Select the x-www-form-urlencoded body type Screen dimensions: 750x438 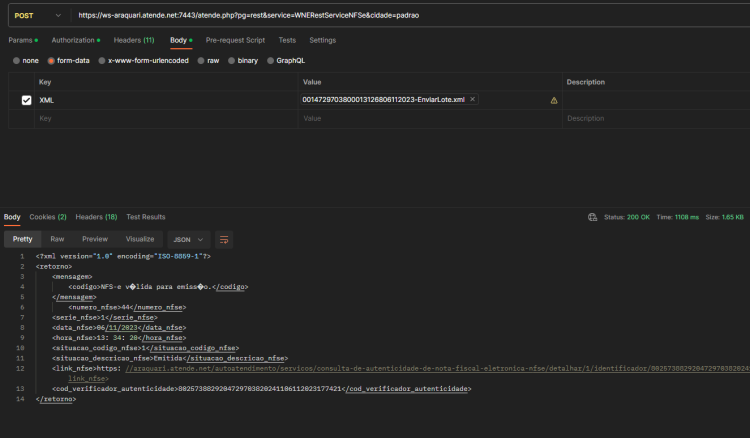click(143, 61)
